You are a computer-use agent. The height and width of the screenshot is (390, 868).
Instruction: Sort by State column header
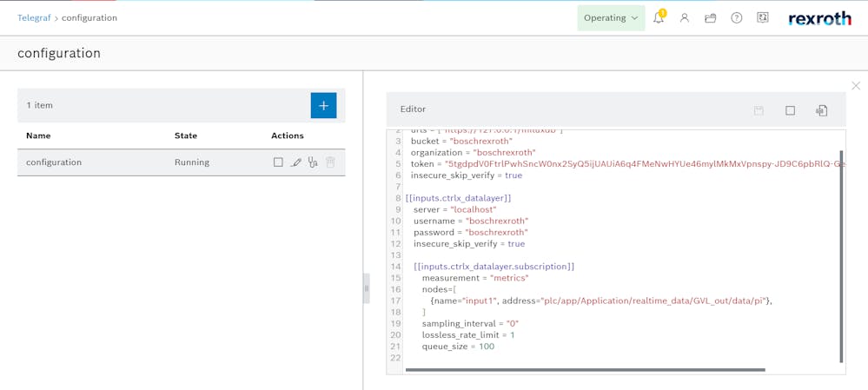click(x=185, y=136)
